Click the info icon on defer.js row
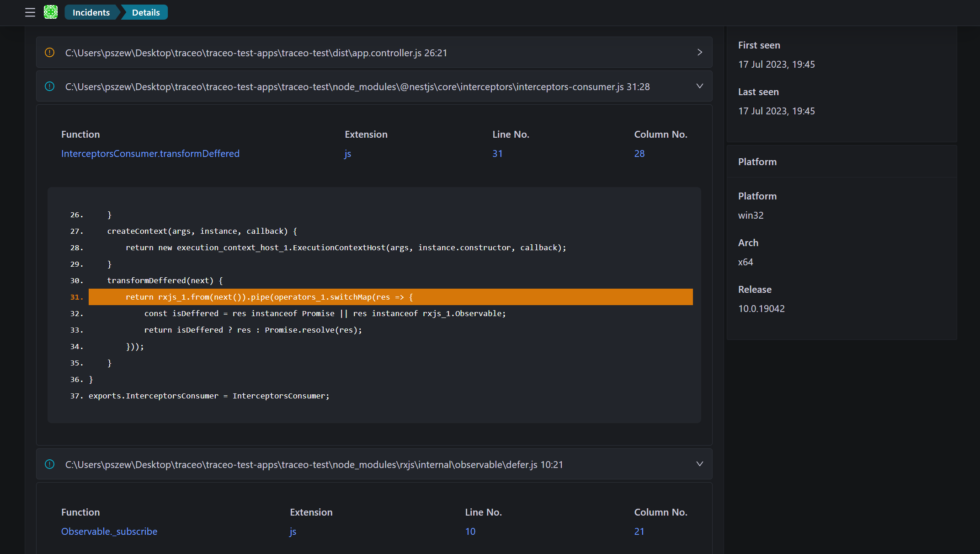The height and width of the screenshot is (554, 980). 50,464
